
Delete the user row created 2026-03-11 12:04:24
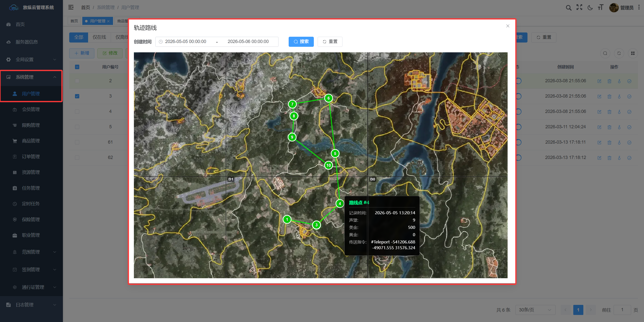click(610, 127)
